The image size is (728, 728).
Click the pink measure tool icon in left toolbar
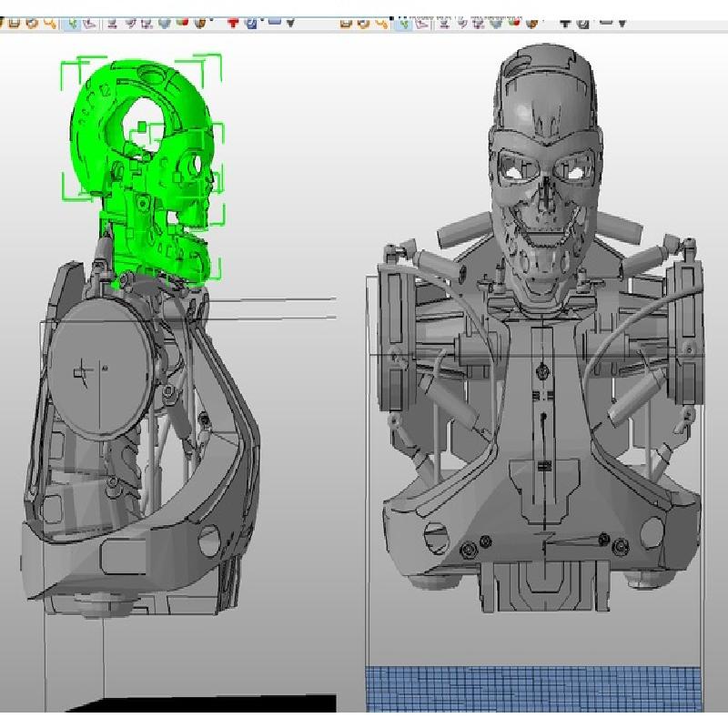90,24
